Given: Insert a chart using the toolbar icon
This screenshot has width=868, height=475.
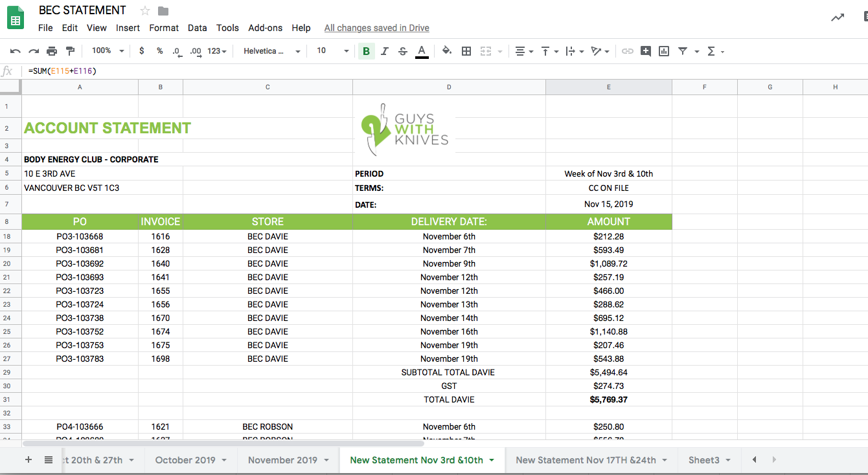Looking at the screenshot, I should (x=663, y=51).
